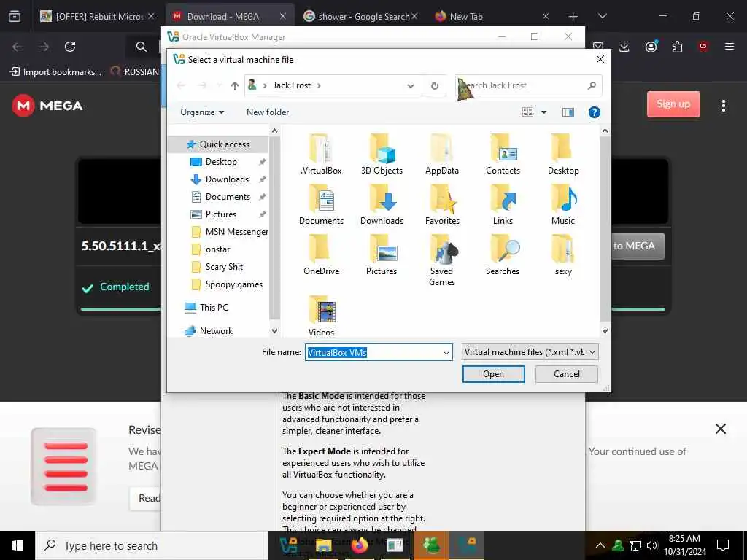Expand the address bar history dropdown
Screen dimensions: 747x560
click(410, 86)
